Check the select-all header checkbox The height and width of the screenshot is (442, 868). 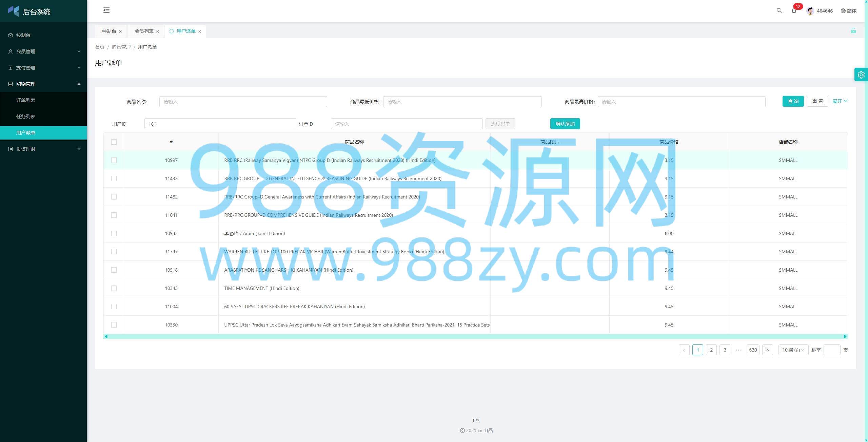114,142
